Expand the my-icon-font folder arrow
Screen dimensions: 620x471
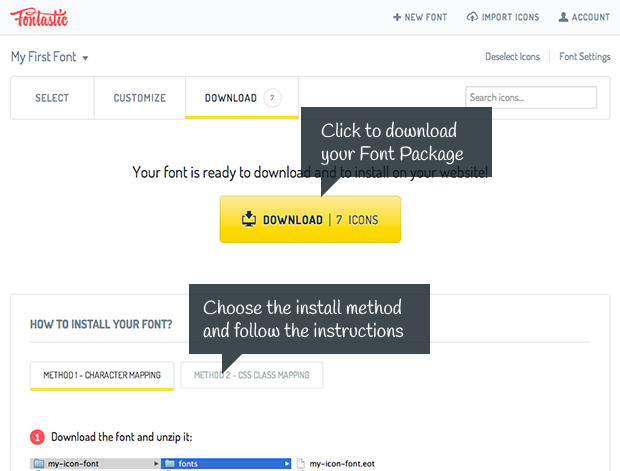click(x=156, y=463)
